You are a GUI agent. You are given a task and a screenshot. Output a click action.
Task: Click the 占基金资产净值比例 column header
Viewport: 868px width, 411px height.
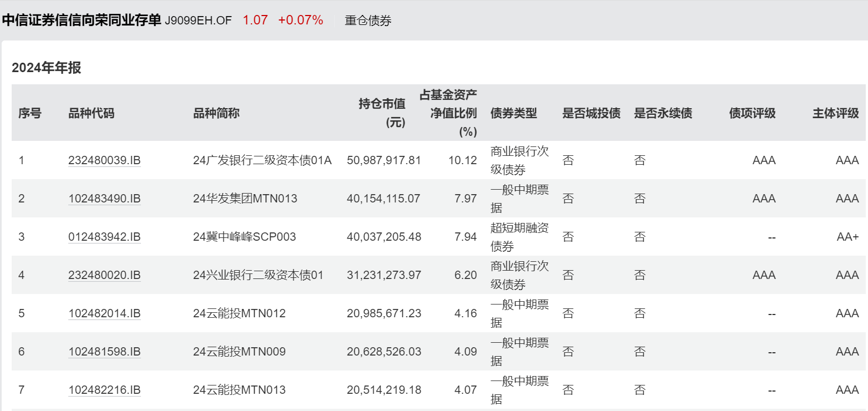[x=448, y=113]
